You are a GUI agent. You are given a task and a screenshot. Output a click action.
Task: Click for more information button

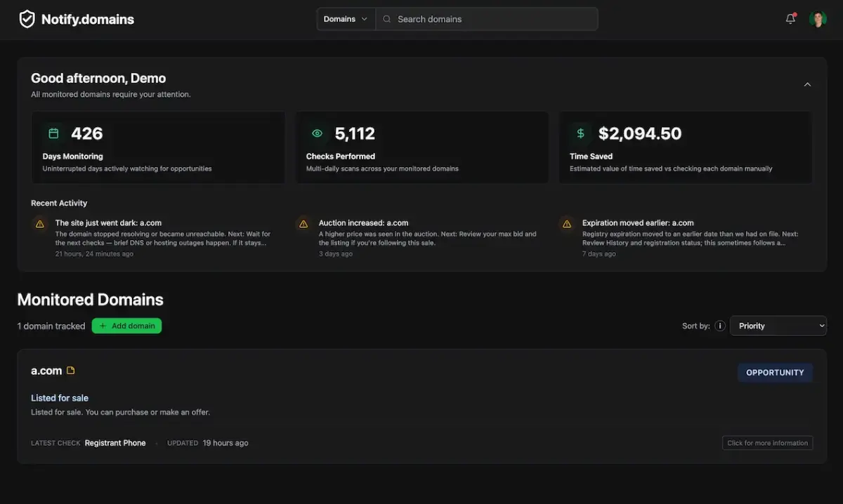click(767, 443)
